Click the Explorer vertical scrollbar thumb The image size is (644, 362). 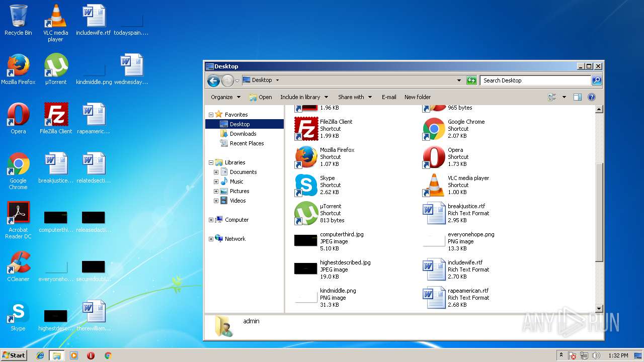coord(599,212)
